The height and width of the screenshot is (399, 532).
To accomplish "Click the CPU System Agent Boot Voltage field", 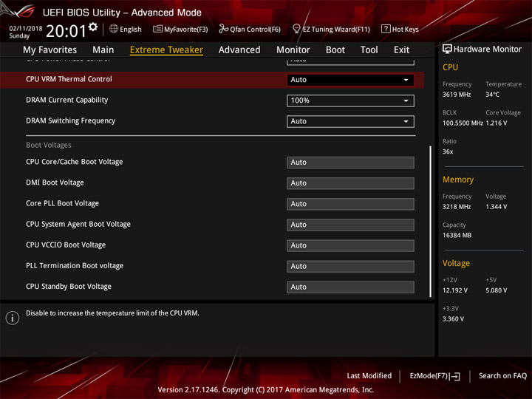I will click(350, 225).
